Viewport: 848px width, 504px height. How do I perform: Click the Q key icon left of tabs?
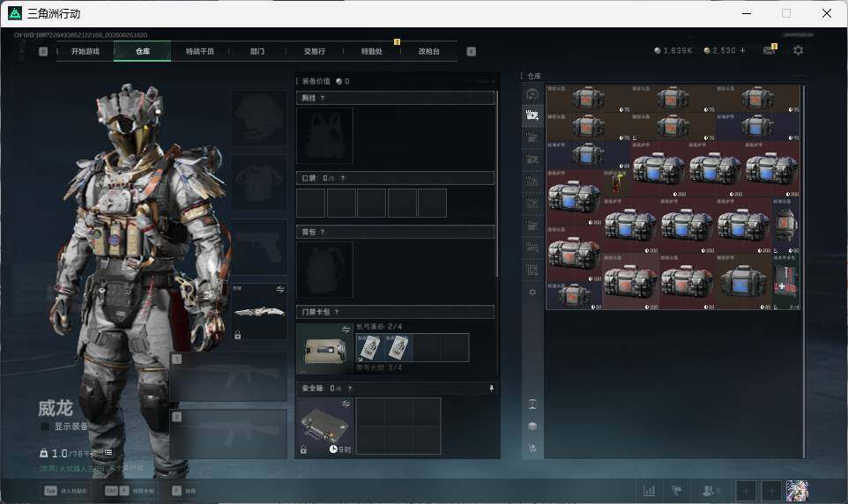[43, 51]
